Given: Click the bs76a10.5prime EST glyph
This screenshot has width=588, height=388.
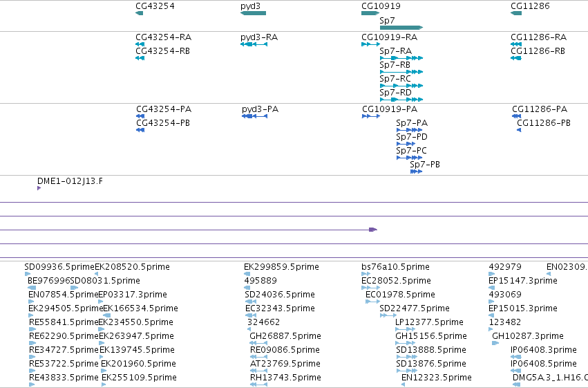Looking at the screenshot, I should [x=366, y=274].
